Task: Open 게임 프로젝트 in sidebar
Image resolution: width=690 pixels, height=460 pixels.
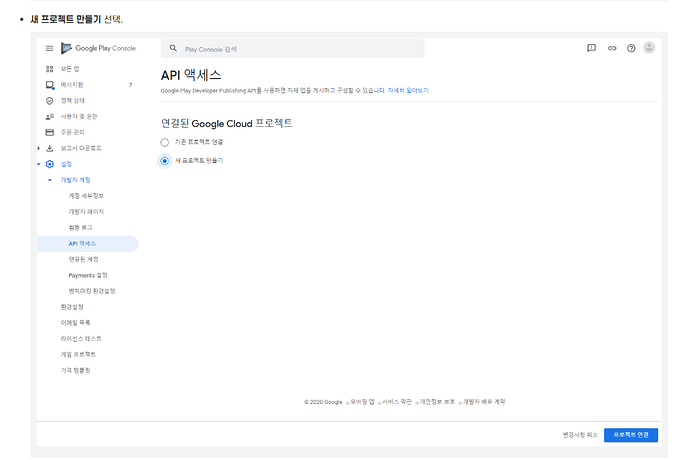Action: (x=78, y=354)
